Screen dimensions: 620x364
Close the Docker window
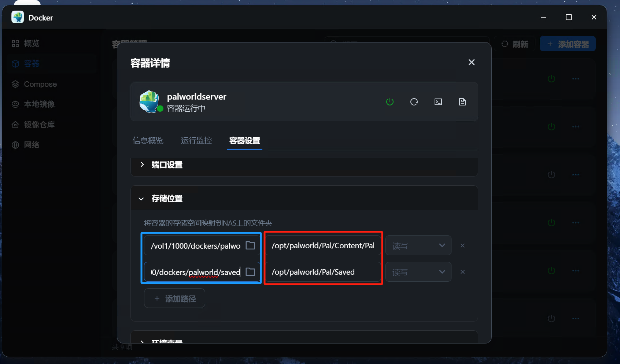click(x=594, y=17)
